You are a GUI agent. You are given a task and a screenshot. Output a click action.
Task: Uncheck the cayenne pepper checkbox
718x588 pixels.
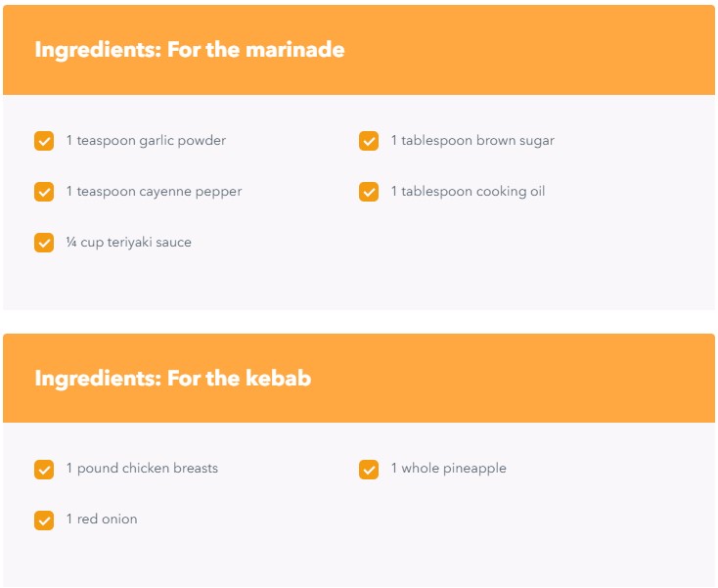coord(44,192)
